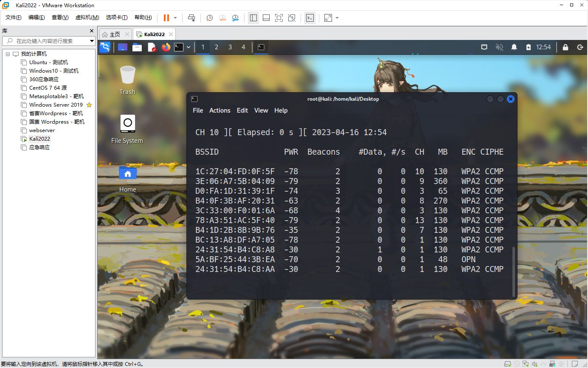This screenshot has height=368, width=588.
Task: Revert the VM to its previous snapshot
Action: coord(222,18)
